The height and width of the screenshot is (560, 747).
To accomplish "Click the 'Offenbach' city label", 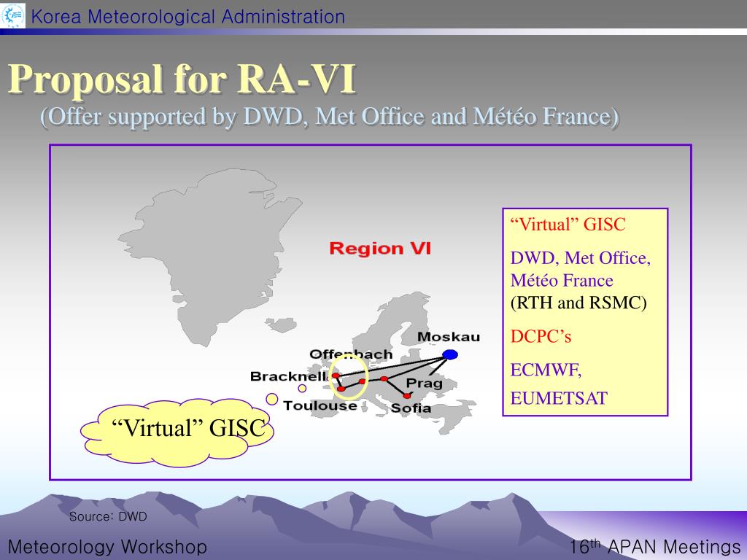I will [x=351, y=354].
